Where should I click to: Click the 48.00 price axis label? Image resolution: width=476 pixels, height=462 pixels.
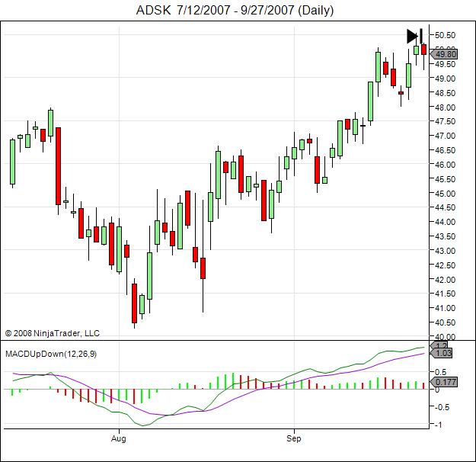pyautogui.click(x=445, y=107)
